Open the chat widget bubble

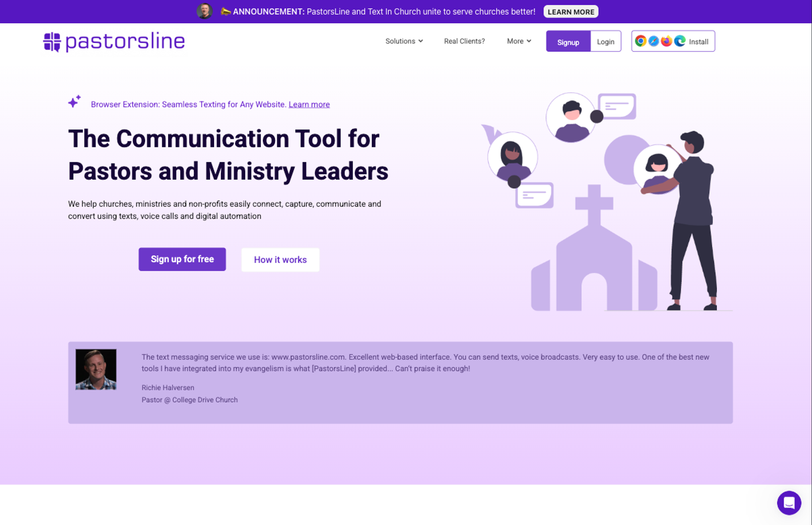pyautogui.click(x=789, y=503)
